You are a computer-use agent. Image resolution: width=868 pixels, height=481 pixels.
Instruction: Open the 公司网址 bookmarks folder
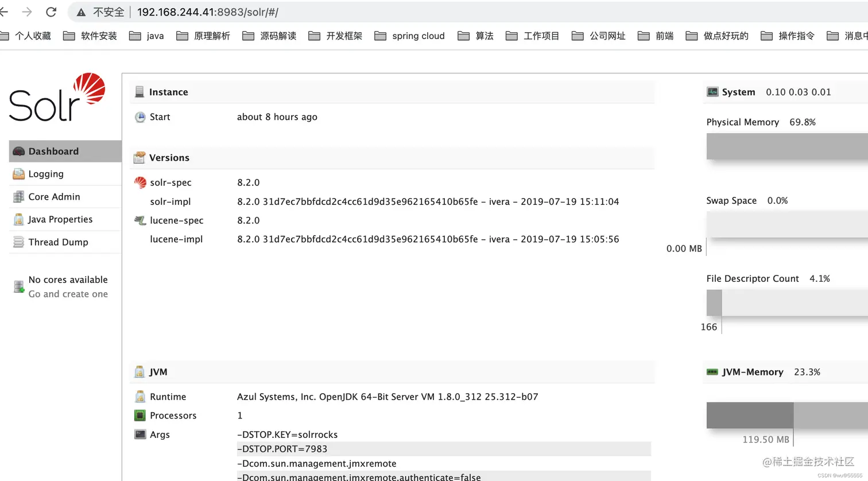pyautogui.click(x=598, y=36)
